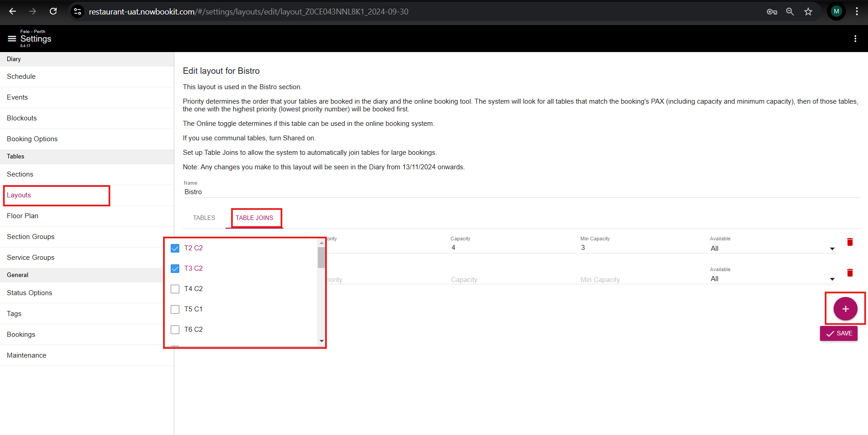Reload the page in the browser
868x435 pixels.
53,11
